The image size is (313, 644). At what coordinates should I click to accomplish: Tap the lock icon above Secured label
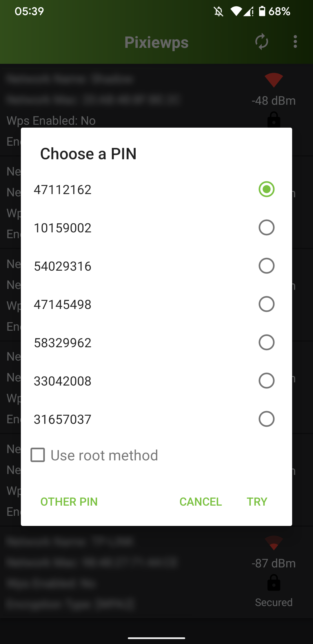[274, 582]
